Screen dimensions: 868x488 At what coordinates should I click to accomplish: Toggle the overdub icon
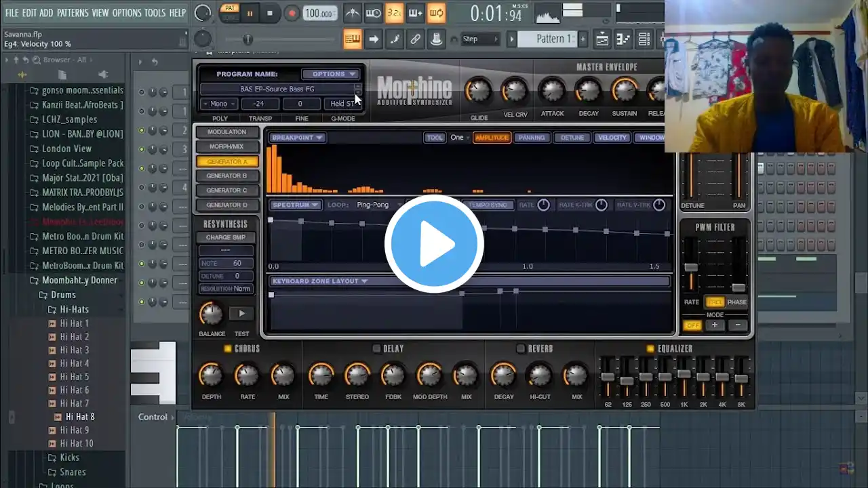(x=415, y=13)
